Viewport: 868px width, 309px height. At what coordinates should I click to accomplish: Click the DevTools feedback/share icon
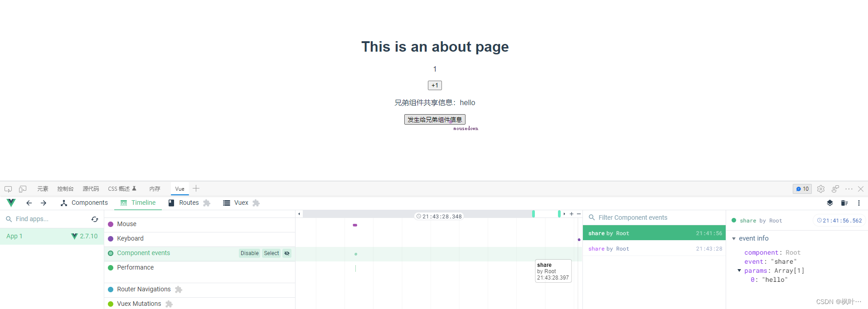[x=835, y=189]
